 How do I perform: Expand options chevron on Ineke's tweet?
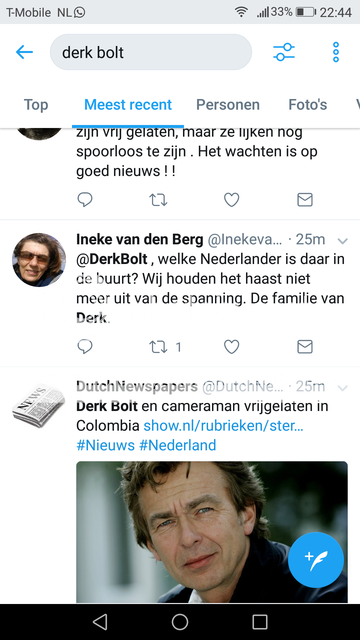coord(342,241)
